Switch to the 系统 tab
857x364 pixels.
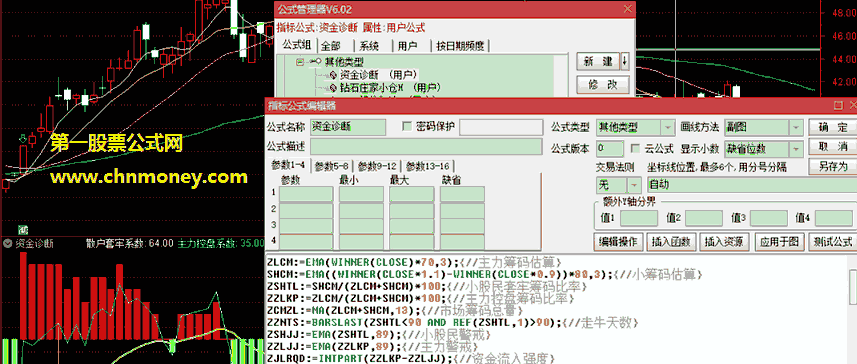pyautogui.click(x=370, y=45)
